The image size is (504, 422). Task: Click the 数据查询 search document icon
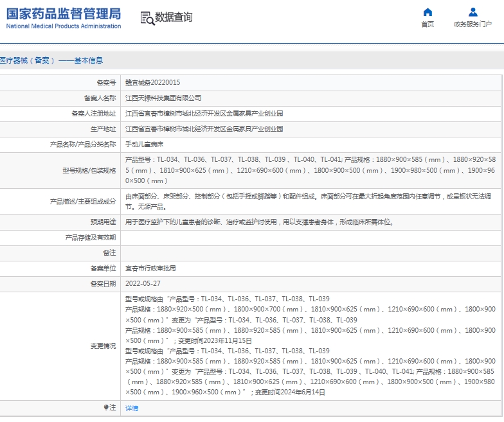point(148,18)
